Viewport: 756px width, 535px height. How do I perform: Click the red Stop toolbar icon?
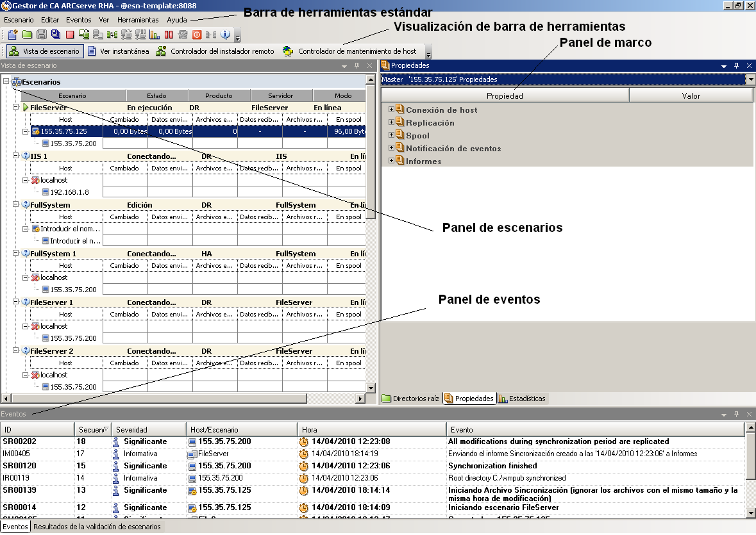coord(69,35)
